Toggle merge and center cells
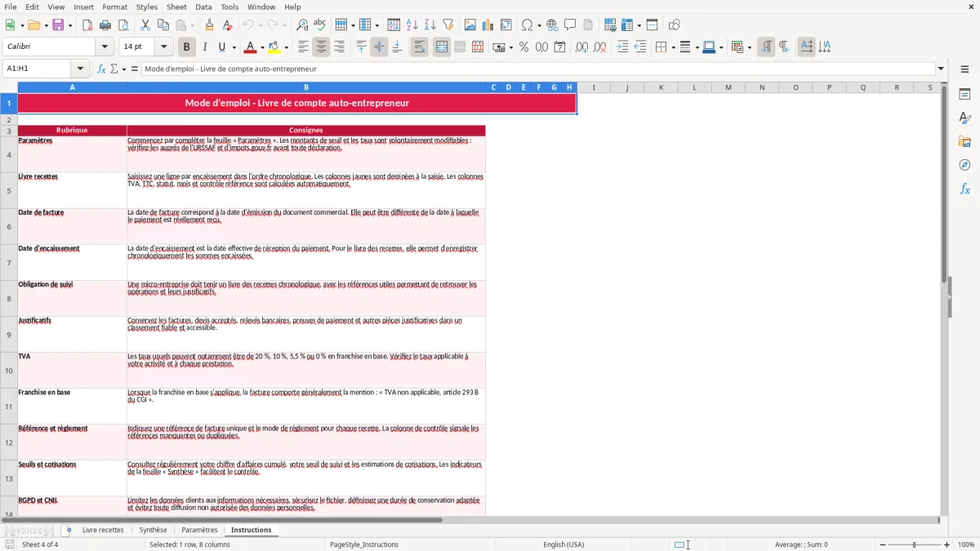Screen dimensions: 980x551 click(441, 47)
